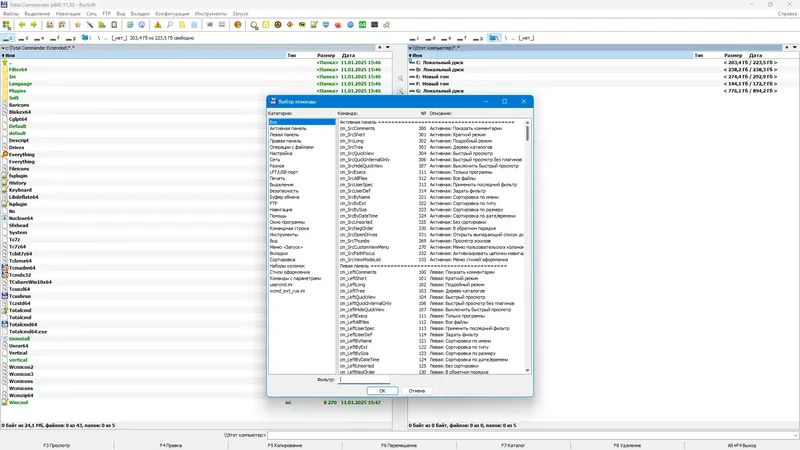Click the red round browser icon in toolbar
Viewport: 800px width, 450px height.
pos(338,24)
